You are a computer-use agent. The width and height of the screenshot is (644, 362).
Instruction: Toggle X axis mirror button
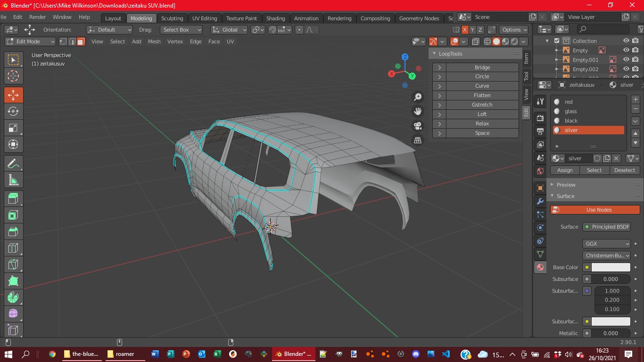(465, 30)
